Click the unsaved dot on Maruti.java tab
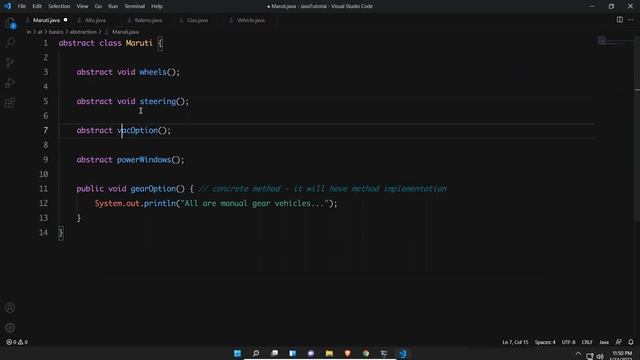640x360 pixels. click(x=65, y=20)
